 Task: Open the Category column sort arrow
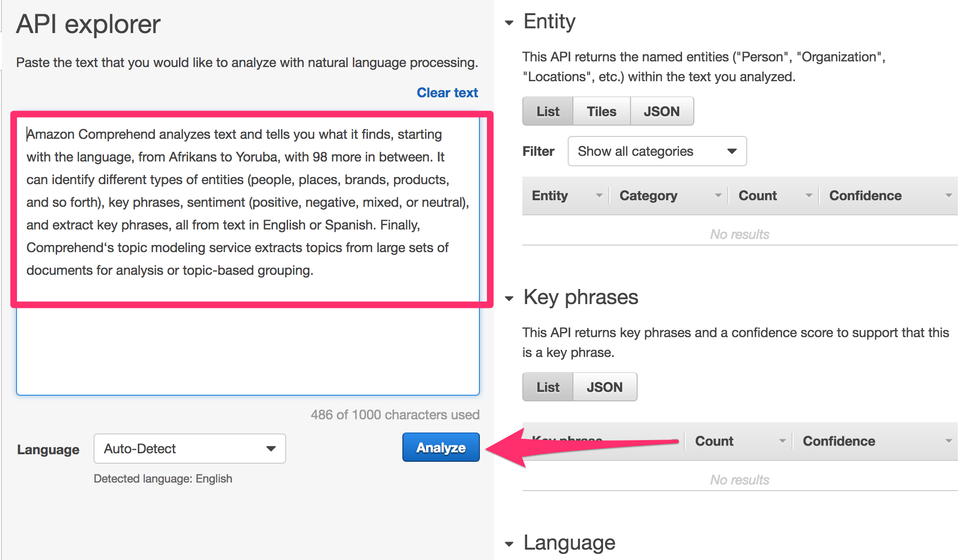tap(718, 195)
